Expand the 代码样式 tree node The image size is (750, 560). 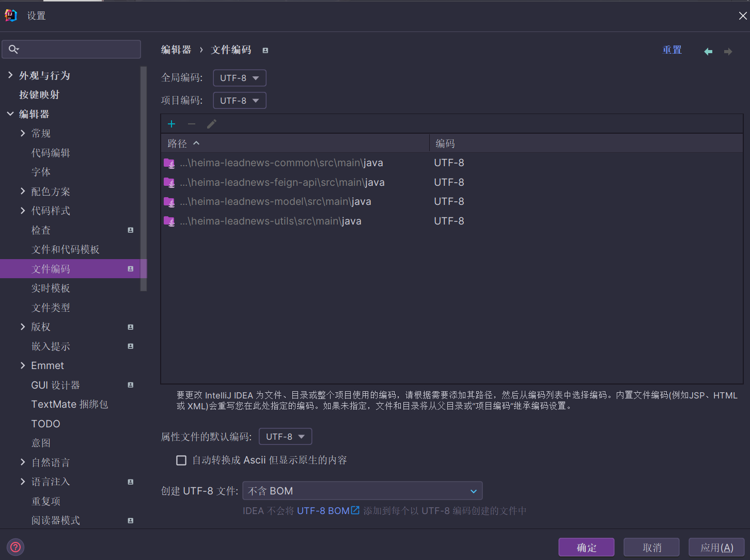point(23,211)
